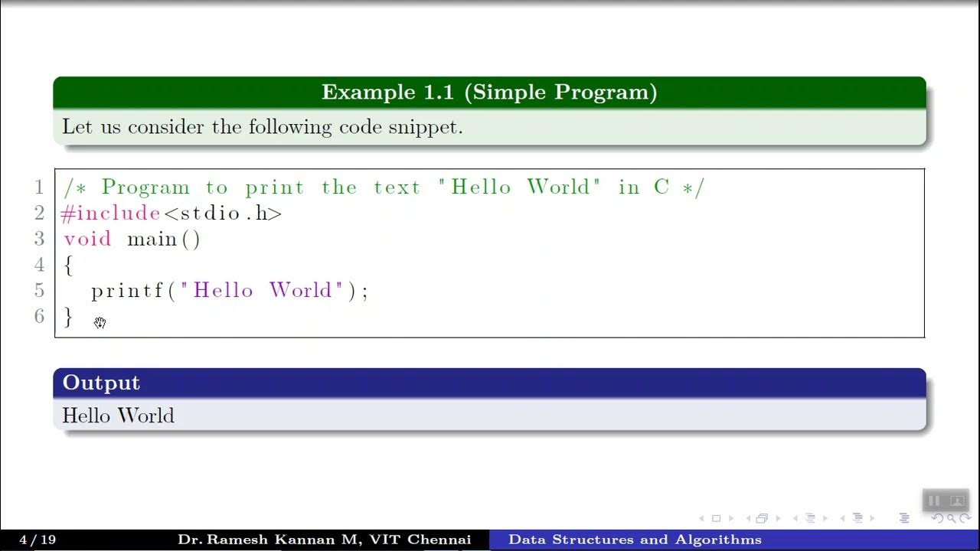
Task: Go to previous frame arrow
Action: click(x=748, y=518)
